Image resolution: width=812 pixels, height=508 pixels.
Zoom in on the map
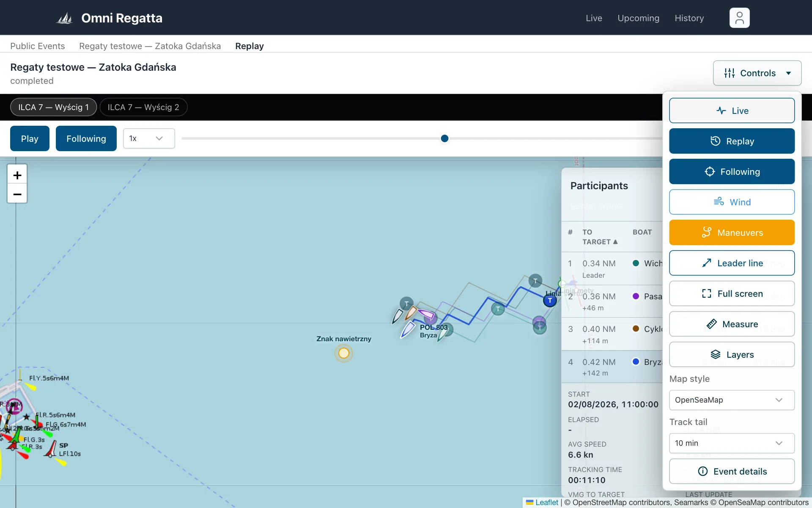click(x=17, y=175)
